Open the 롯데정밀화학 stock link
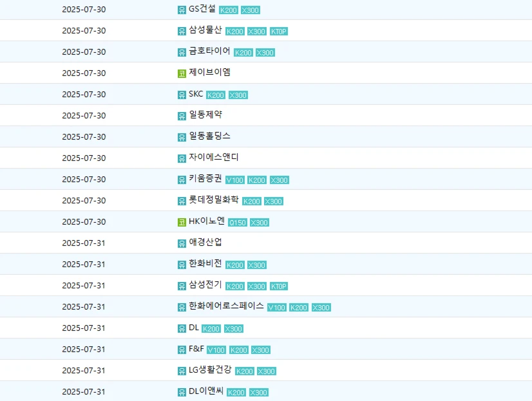This screenshot has height=401, width=532. 214,200
